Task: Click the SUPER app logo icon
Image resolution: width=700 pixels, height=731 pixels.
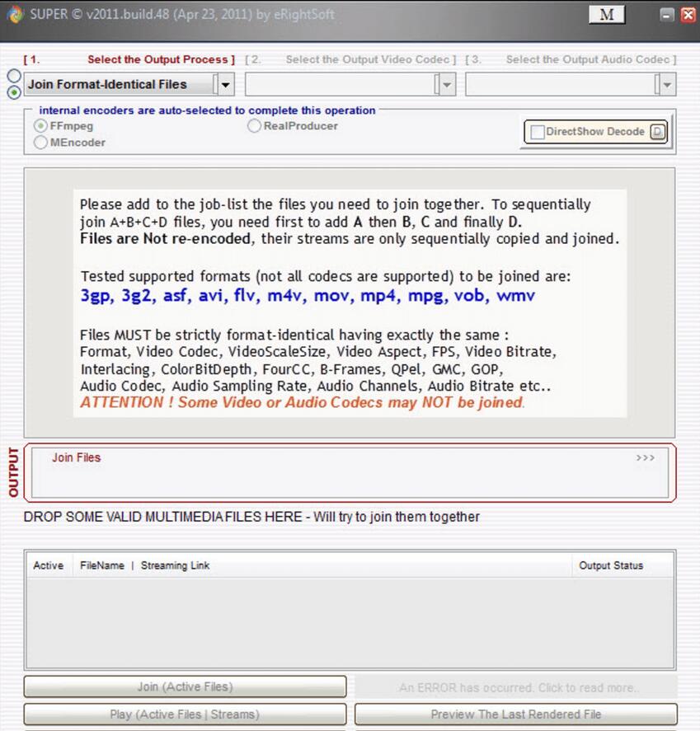Action: [x=14, y=14]
